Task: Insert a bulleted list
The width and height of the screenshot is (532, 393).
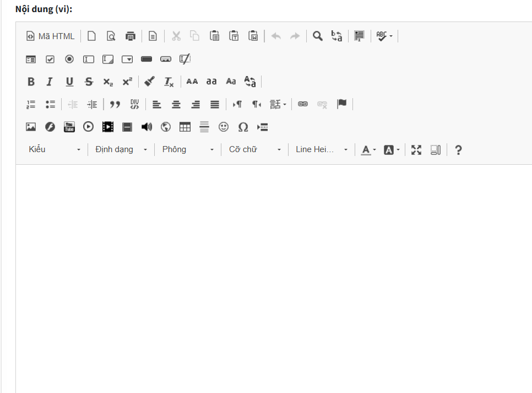Action: tap(50, 104)
